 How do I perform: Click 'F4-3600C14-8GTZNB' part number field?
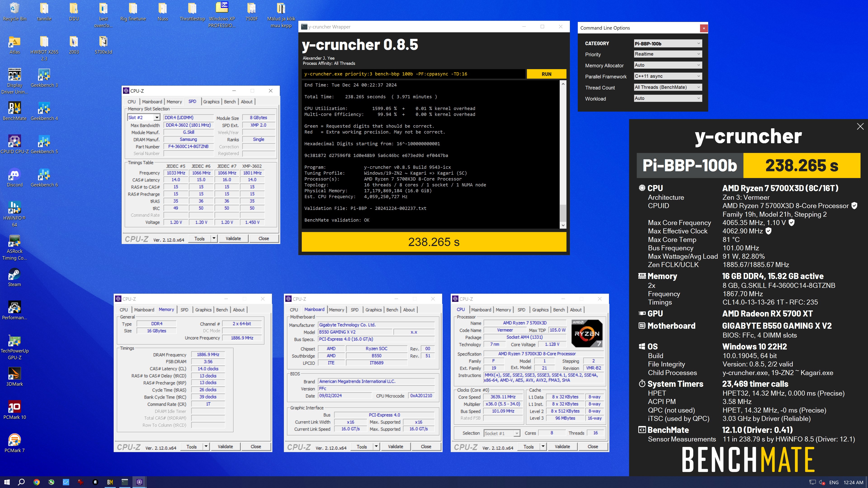188,146
